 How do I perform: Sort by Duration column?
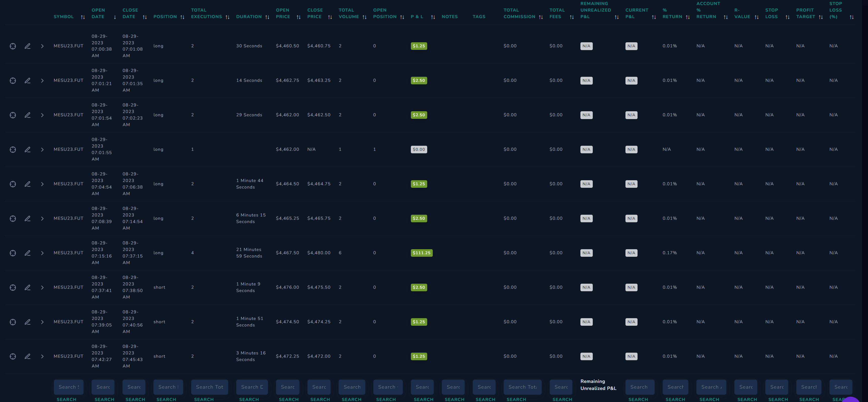pyautogui.click(x=267, y=17)
